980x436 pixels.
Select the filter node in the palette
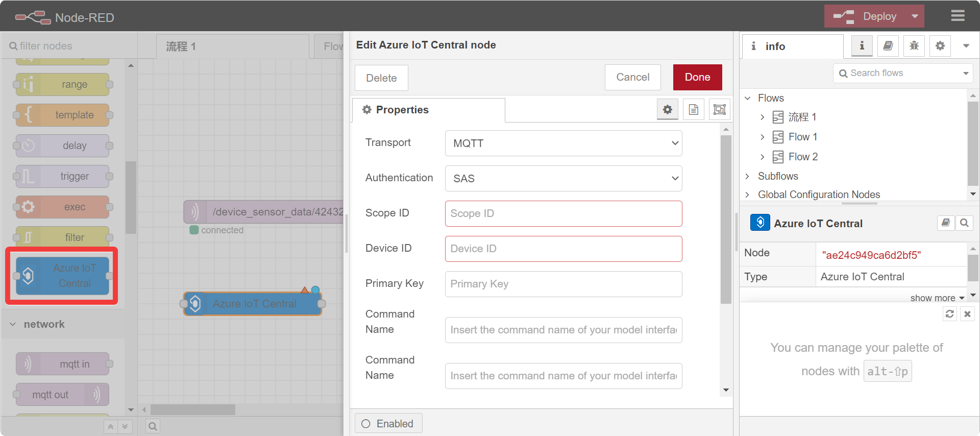pos(62,237)
